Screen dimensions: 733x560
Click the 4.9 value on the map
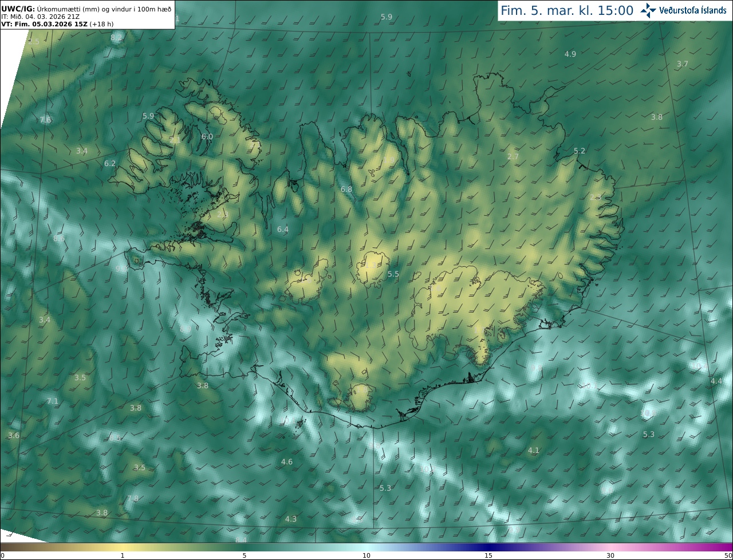pyautogui.click(x=570, y=54)
